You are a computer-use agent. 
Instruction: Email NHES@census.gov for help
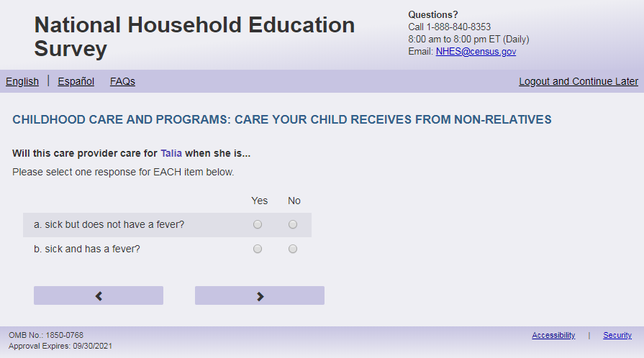476,52
